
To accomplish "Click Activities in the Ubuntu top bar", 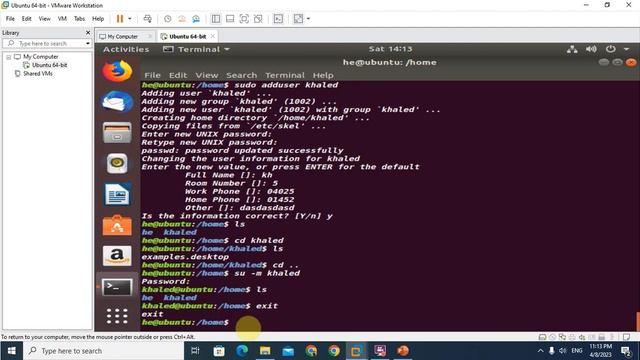I will [x=126, y=49].
